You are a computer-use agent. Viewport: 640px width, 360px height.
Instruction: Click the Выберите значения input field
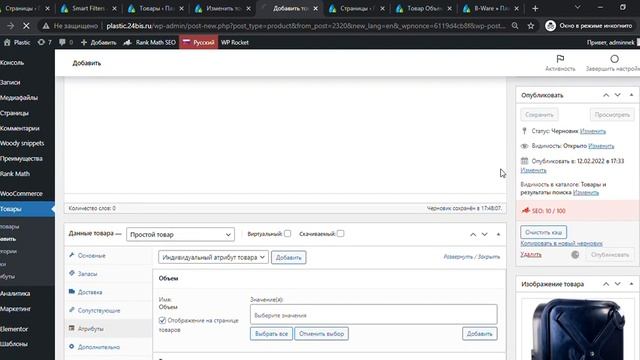[373, 315]
